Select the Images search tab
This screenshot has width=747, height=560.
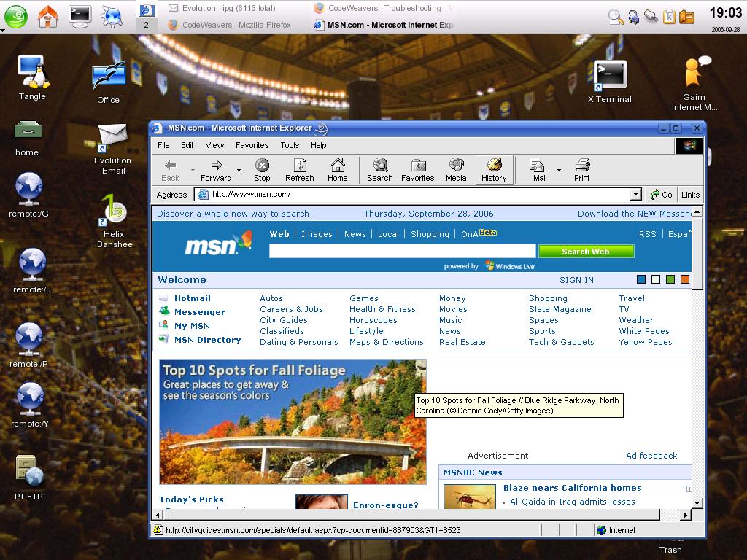pyautogui.click(x=317, y=234)
